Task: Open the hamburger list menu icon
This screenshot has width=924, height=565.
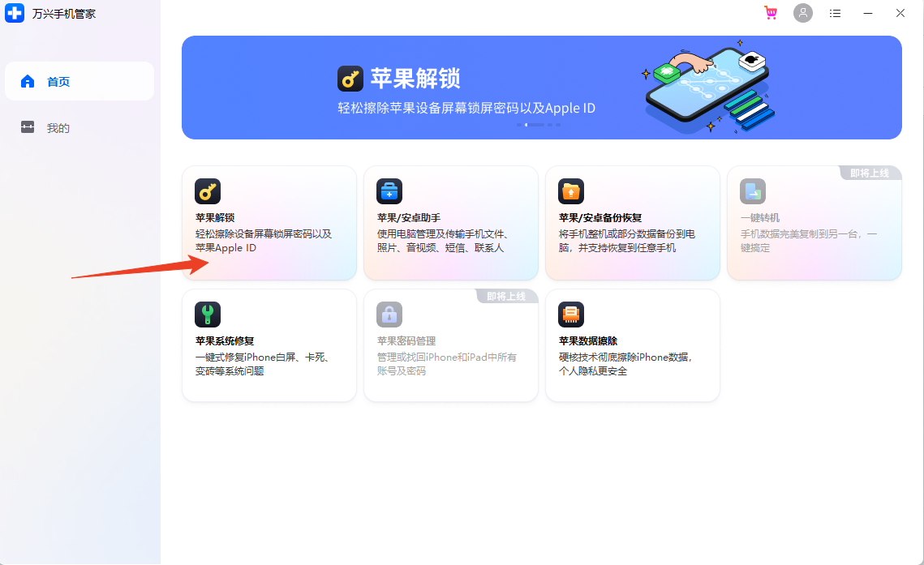Action: coord(835,13)
